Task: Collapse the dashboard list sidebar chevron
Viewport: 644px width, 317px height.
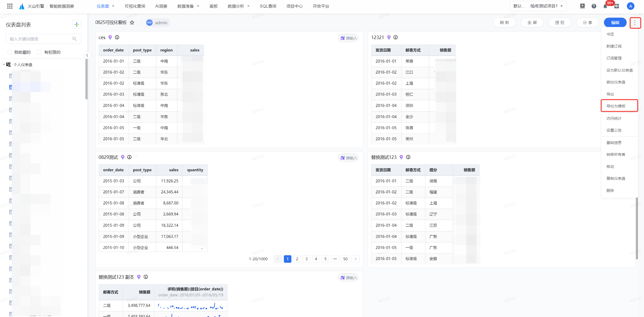Action: tap(87, 55)
